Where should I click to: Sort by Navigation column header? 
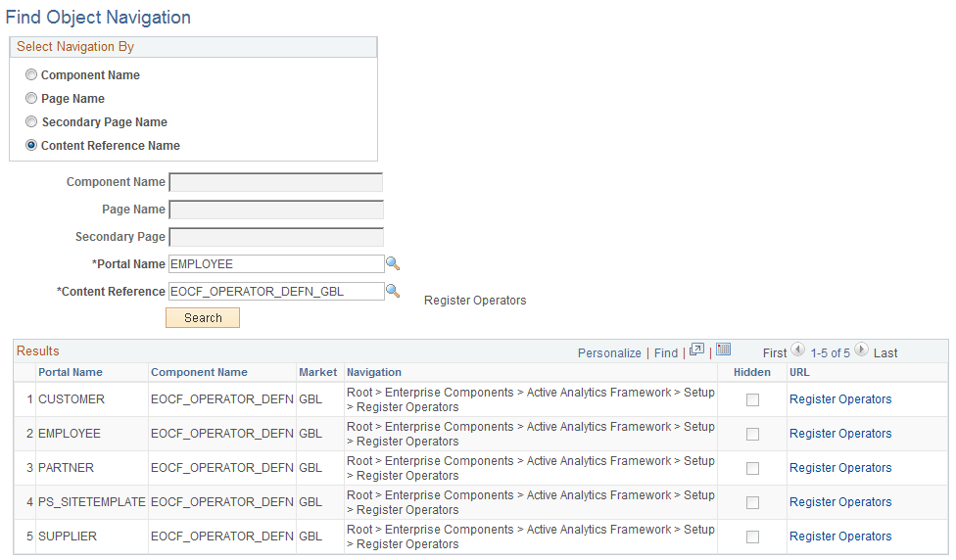click(x=374, y=372)
